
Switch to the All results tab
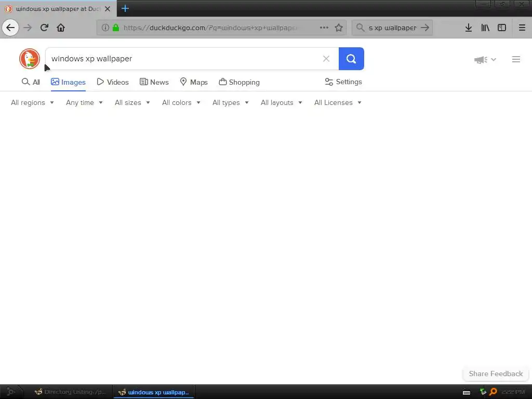31,82
